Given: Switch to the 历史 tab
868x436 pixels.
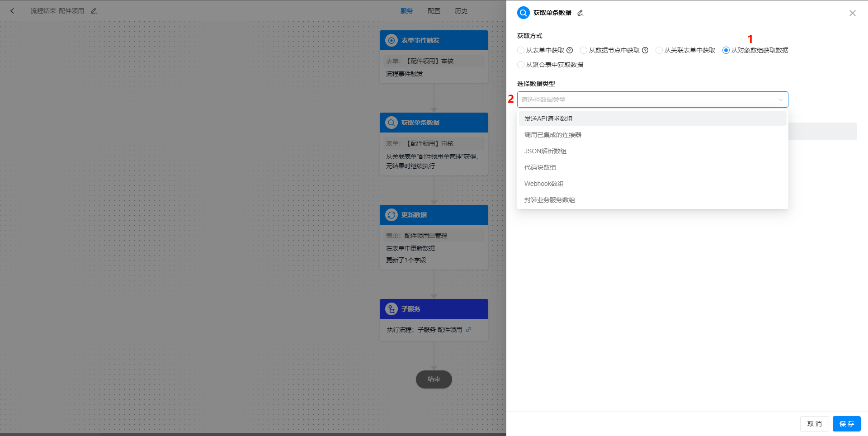Looking at the screenshot, I should click(461, 11).
